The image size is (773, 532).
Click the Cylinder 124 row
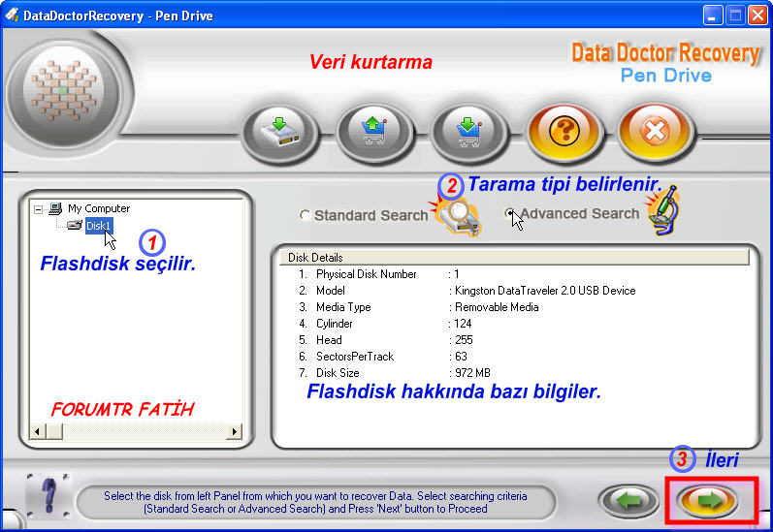(384, 324)
